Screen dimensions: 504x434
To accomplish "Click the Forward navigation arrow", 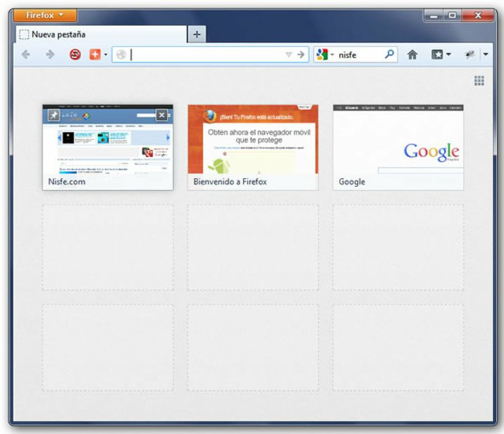I will 49,55.
